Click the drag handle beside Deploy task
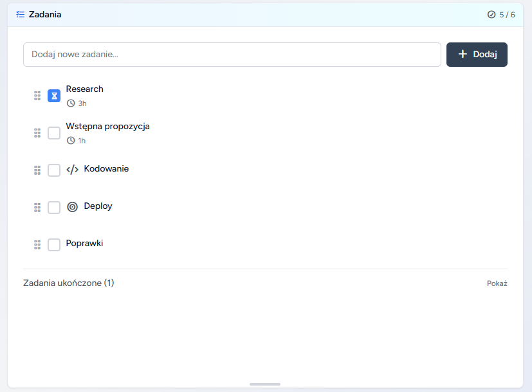 coord(37,208)
